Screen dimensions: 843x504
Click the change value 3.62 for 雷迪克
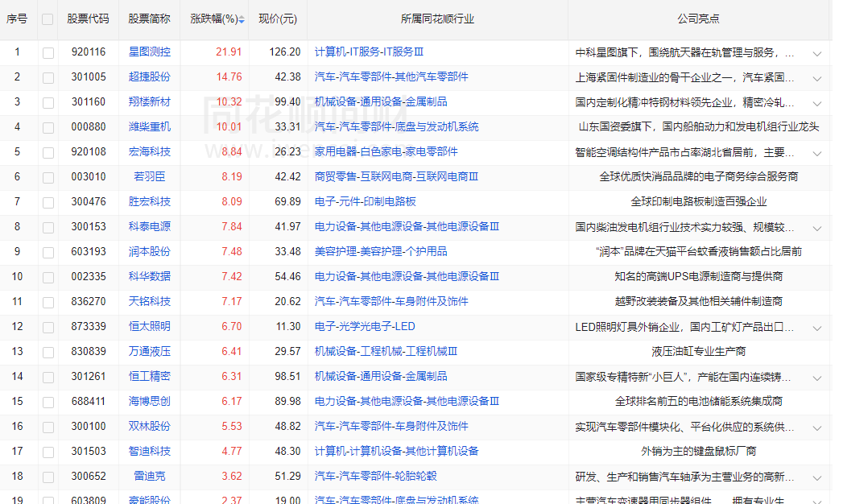[232, 477]
